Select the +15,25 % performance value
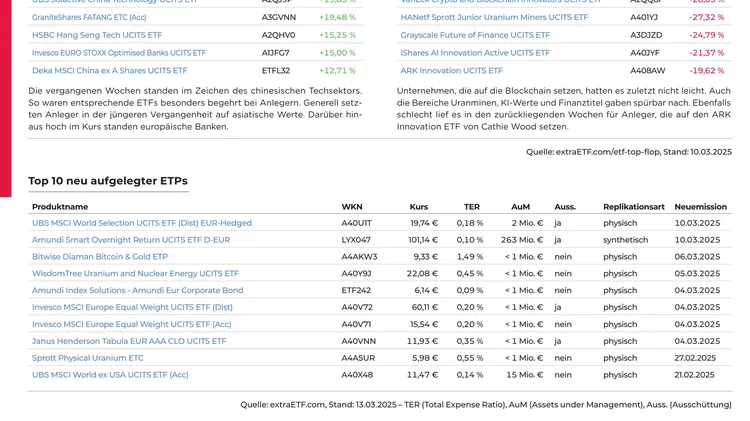The height and width of the screenshot is (421, 750). tap(337, 35)
